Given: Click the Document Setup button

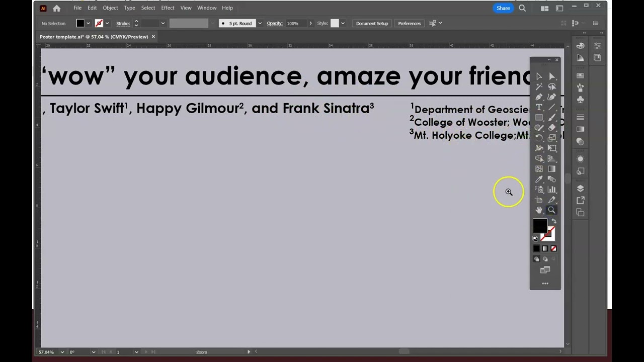Looking at the screenshot, I should pyautogui.click(x=372, y=23).
